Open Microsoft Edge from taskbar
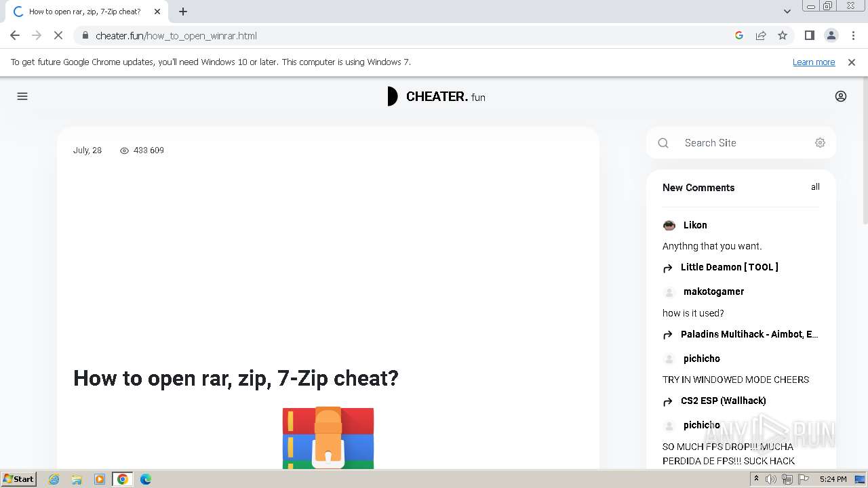The height and width of the screenshot is (488, 868). [x=145, y=479]
